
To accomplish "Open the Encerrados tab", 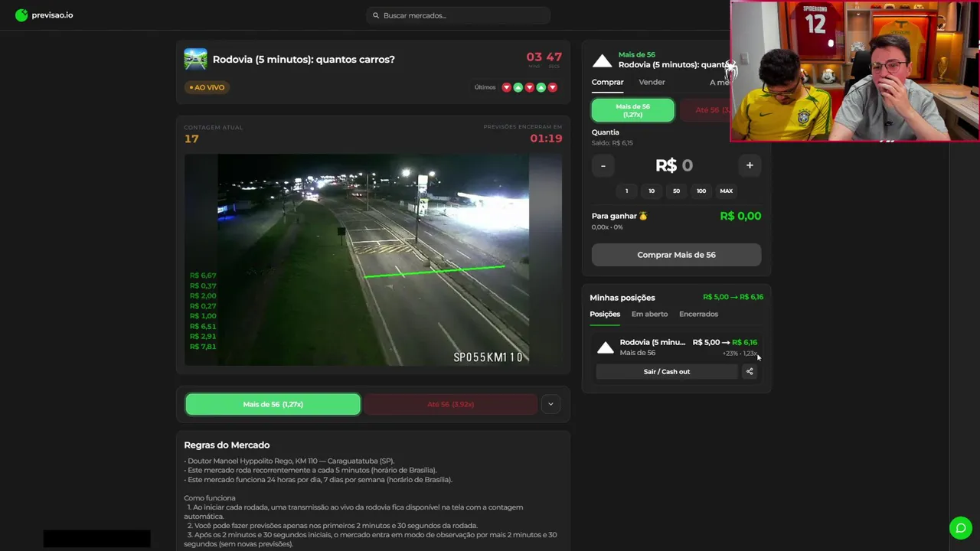I will pos(698,314).
